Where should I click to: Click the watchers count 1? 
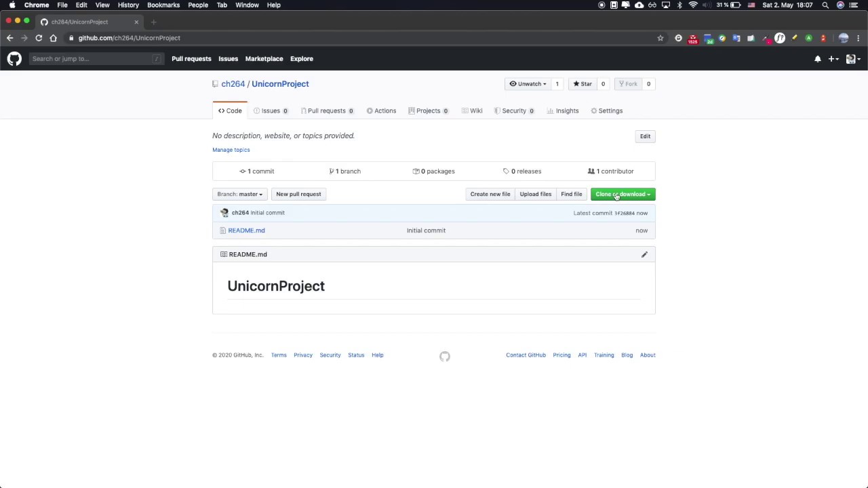point(557,84)
